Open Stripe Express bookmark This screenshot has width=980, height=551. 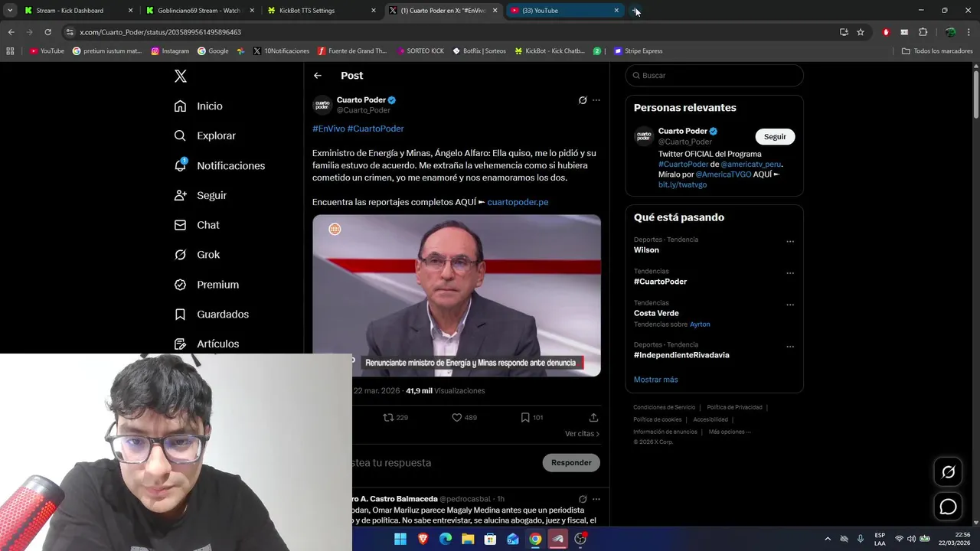tap(638, 51)
